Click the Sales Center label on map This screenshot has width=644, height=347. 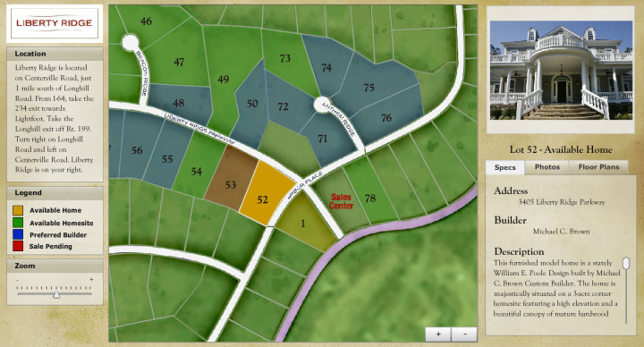coord(341,201)
